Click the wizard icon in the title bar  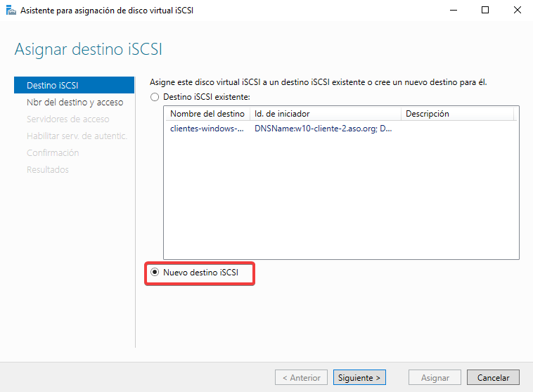coord(11,11)
